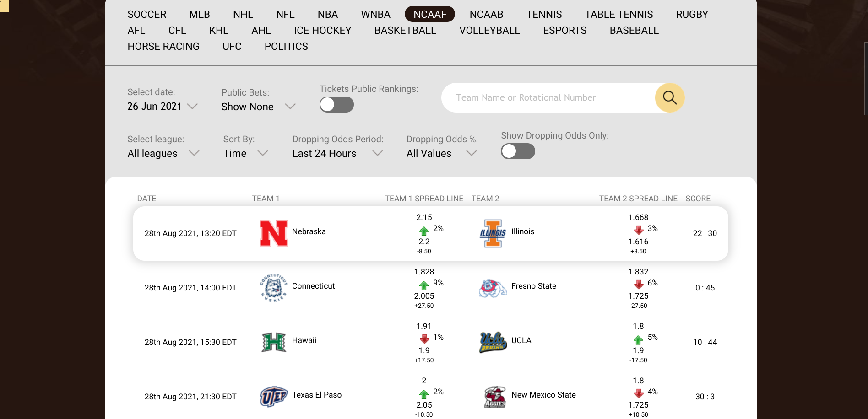
Task: Expand the Public Bets Show None dropdown
Action: coord(258,107)
